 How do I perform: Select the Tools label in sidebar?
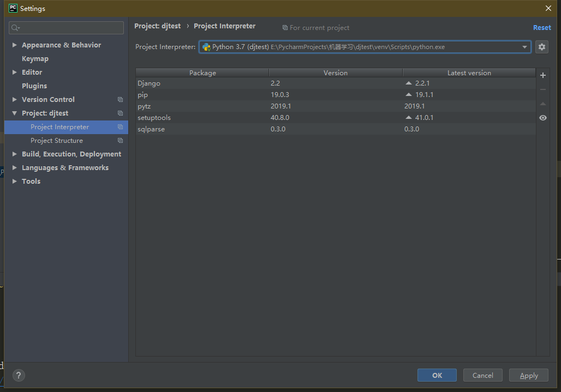point(31,181)
